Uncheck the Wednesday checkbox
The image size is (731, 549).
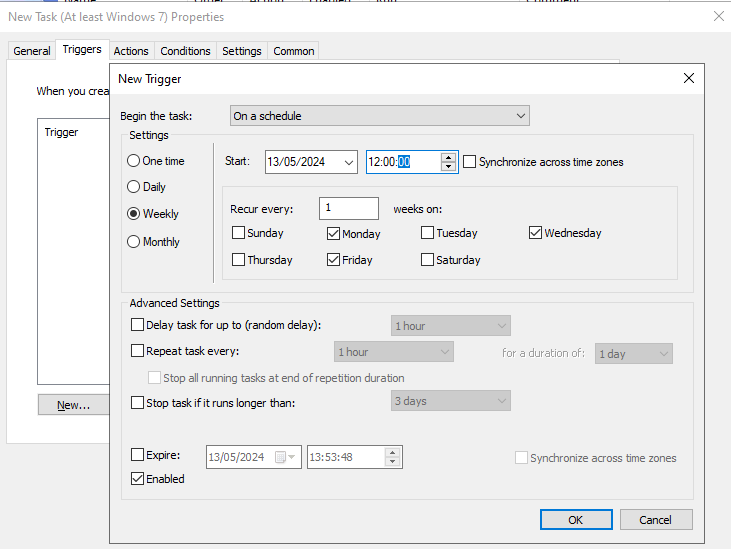pyautogui.click(x=536, y=234)
